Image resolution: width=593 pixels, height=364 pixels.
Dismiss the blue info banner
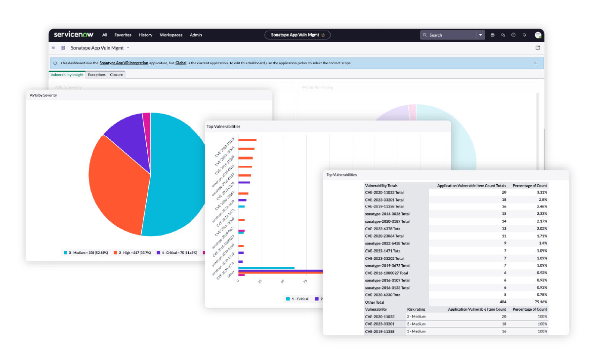coord(535,63)
